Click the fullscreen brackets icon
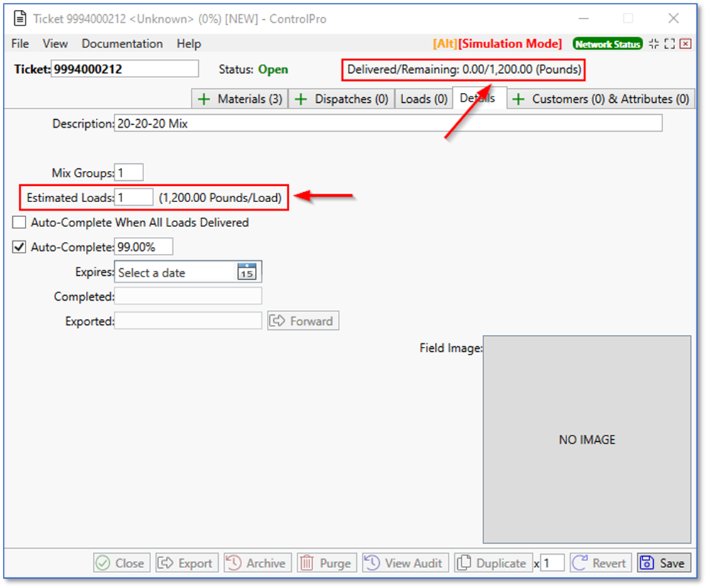Viewport: 707px width, 588px height. (669, 44)
